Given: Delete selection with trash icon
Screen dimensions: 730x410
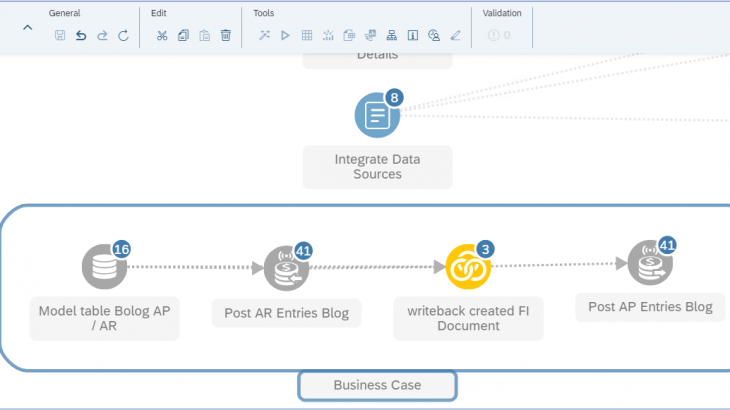Looking at the screenshot, I should pyautogui.click(x=226, y=35).
